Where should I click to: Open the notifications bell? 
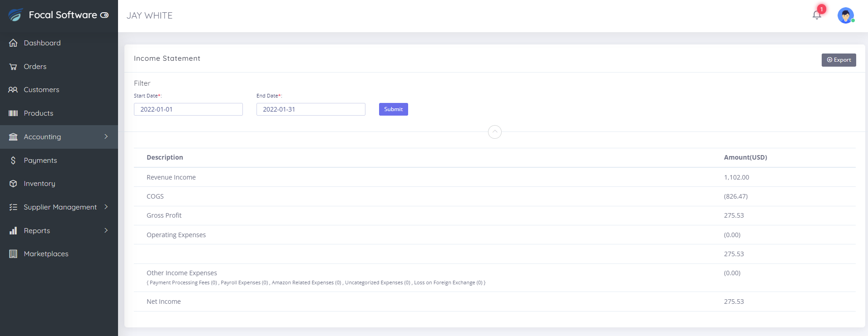click(x=817, y=15)
